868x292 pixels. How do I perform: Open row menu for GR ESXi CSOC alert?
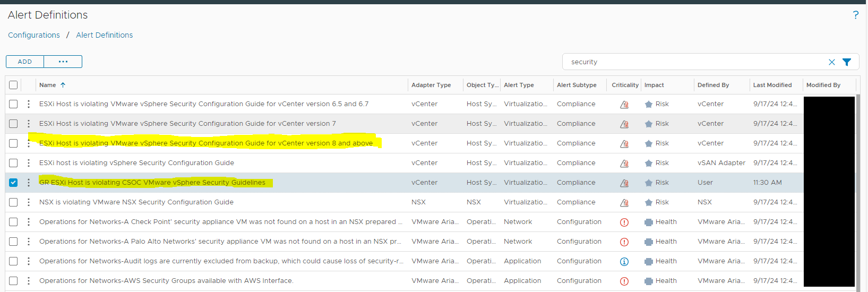pyautogui.click(x=29, y=183)
